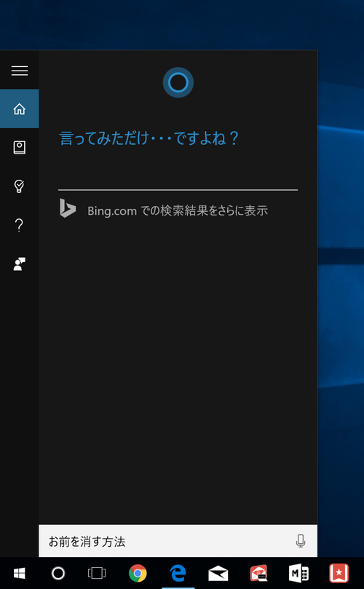Open the Feedback person icon in sidebar
The width and height of the screenshot is (364, 589).
(19, 264)
